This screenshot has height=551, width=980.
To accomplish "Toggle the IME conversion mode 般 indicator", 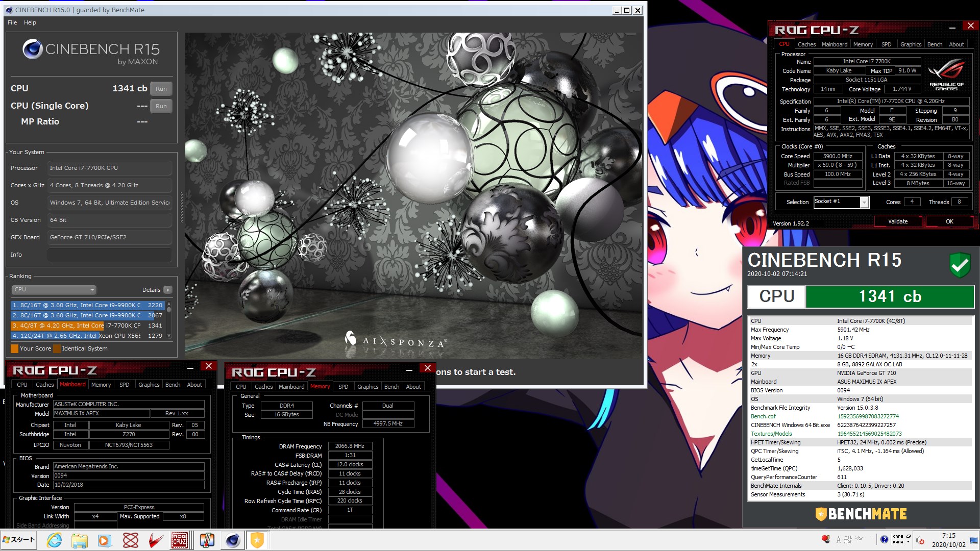I will [848, 539].
